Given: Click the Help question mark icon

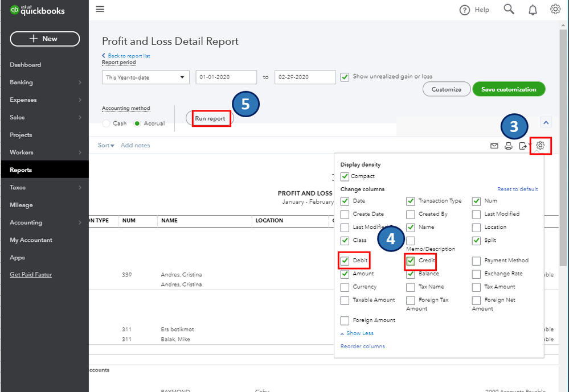Looking at the screenshot, I should (x=465, y=10).
